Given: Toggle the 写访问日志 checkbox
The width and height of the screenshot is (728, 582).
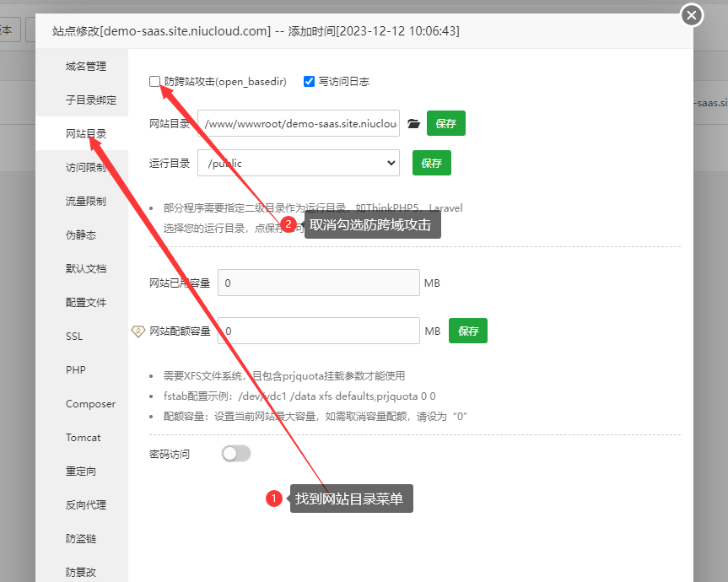Looking at the screenshot, I should tap(310, 82).
